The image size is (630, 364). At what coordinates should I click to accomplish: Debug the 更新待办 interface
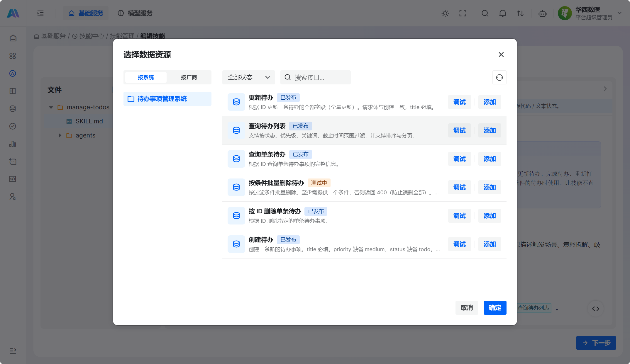(x=460, y=102)
